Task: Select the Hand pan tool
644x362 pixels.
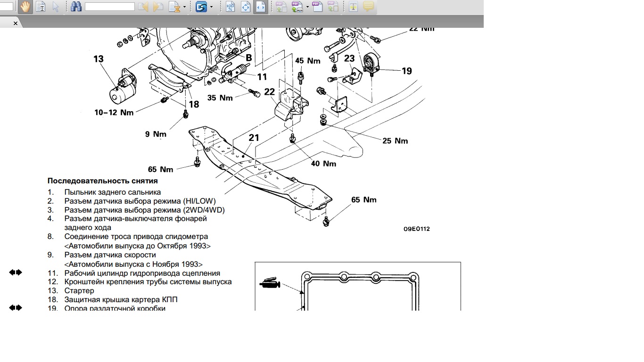Action: point(25,7)
